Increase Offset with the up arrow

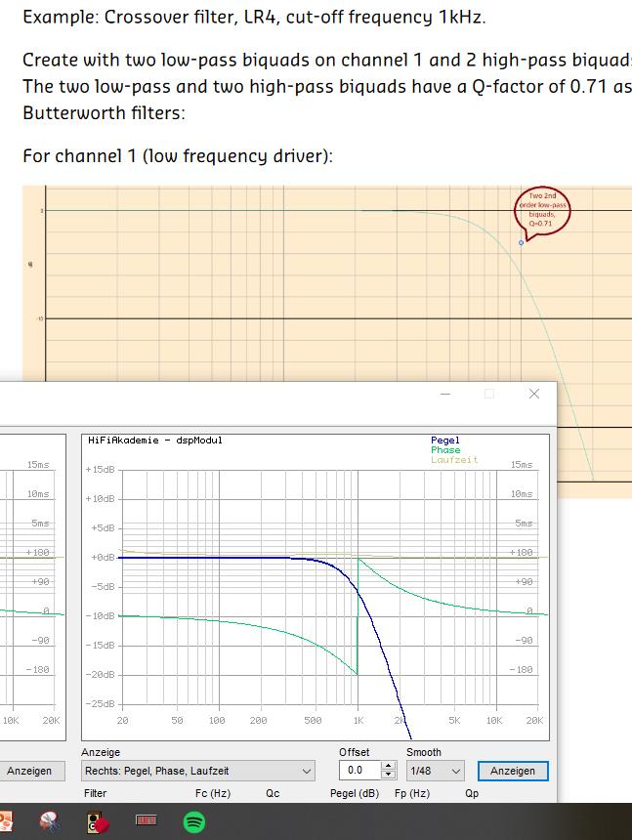point(389,766)
